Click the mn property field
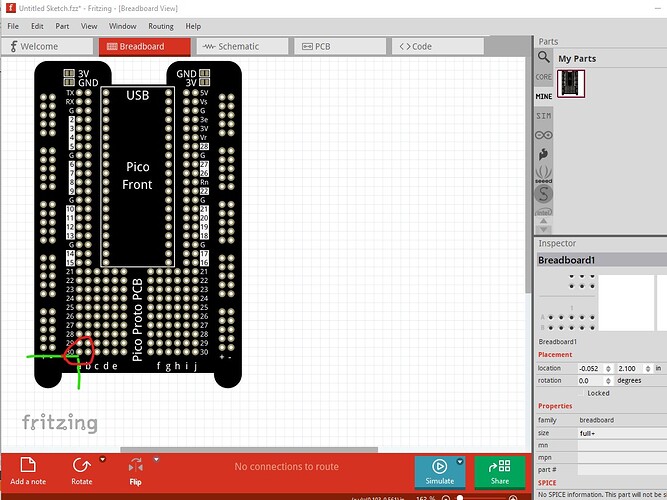 [622, 446]
